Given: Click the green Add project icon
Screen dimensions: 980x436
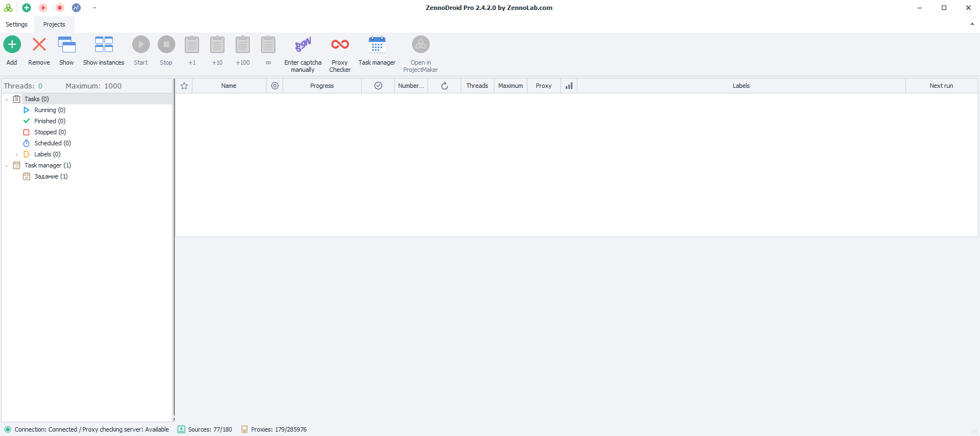Looking at the screenshot, I should [x=12, y=45].
